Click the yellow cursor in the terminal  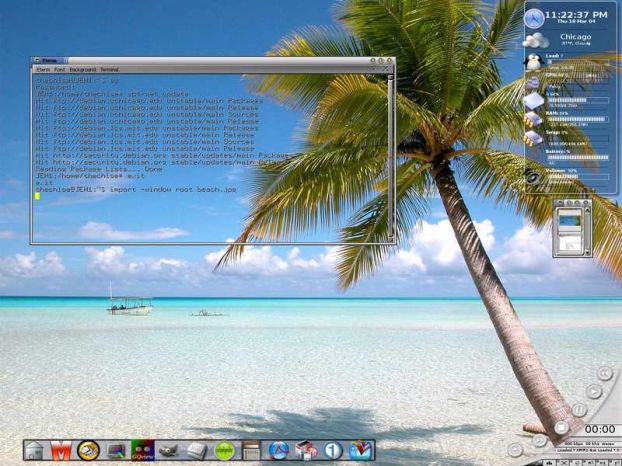pos(37,196)
